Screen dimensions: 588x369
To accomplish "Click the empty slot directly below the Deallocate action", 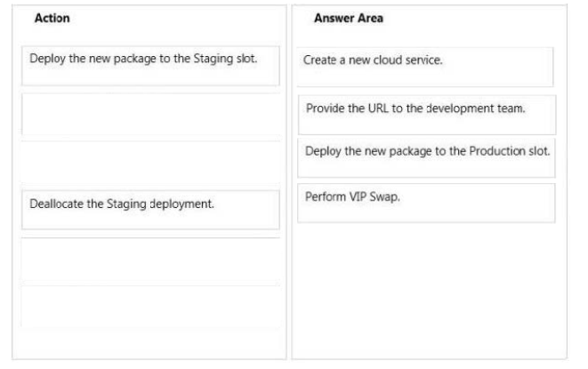I will (150, 259).
